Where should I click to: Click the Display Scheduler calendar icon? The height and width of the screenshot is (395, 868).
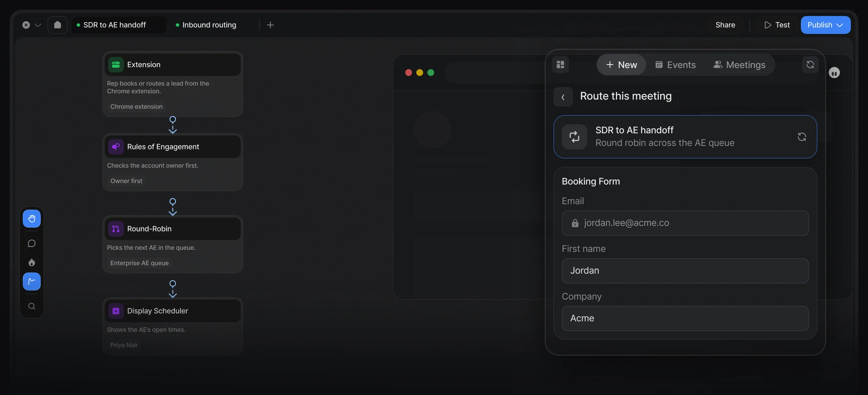(116, 311)
